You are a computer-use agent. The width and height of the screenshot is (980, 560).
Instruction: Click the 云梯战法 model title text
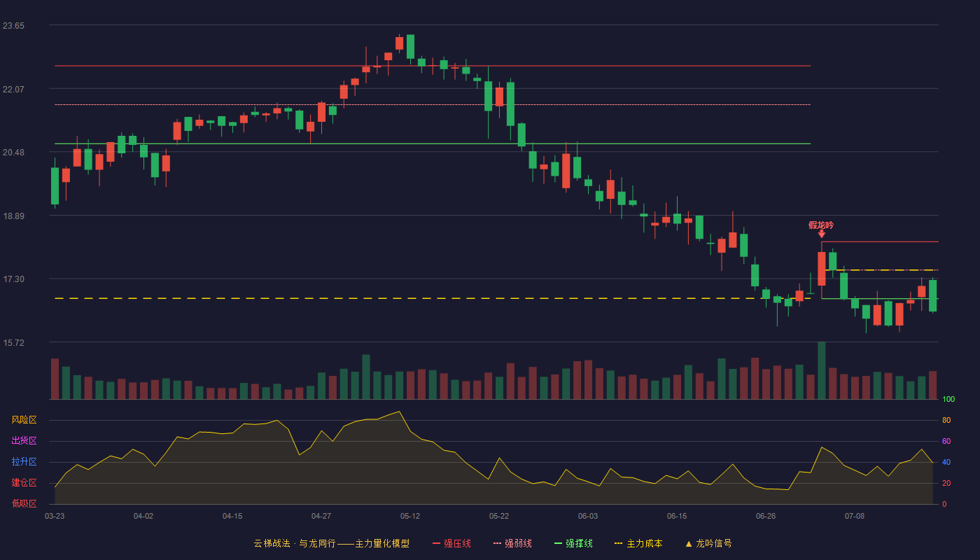272,543
